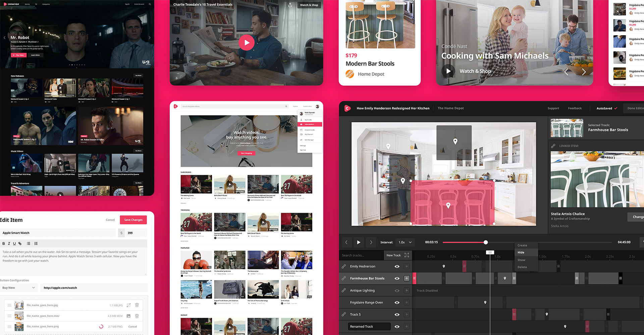Toggle italic formatting in Edit Item editor
This screenshot has width=644, height=335.
(x=9, y=244)
